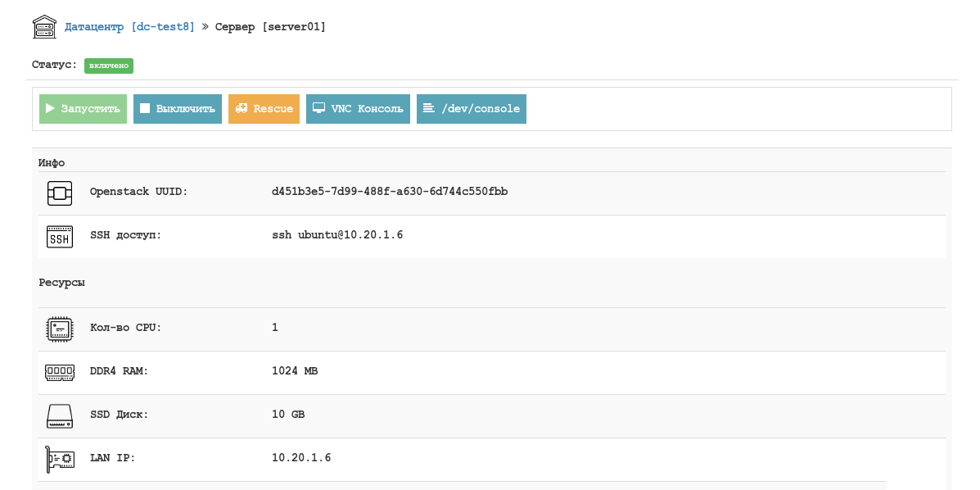980x490 pixels.
Task: Click the Сервер [server01] breadcrumb text
Action: point(270,27)
